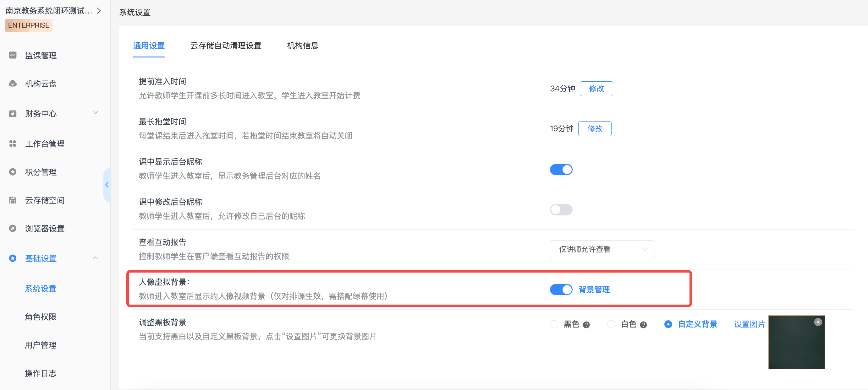Click the 机构云盘 cloud icon

[x=13, y=84]
